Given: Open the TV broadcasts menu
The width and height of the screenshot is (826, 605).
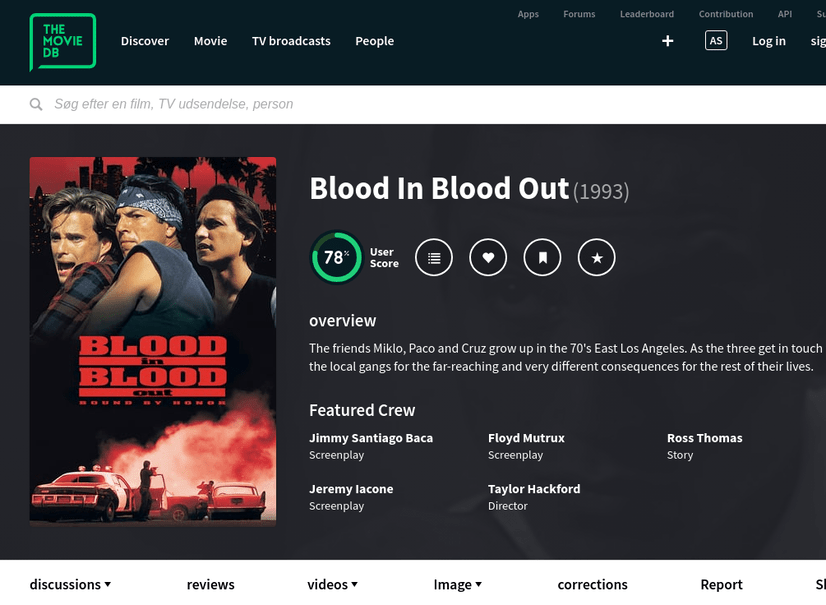Looking at the screenshot, I should point(291,41).
